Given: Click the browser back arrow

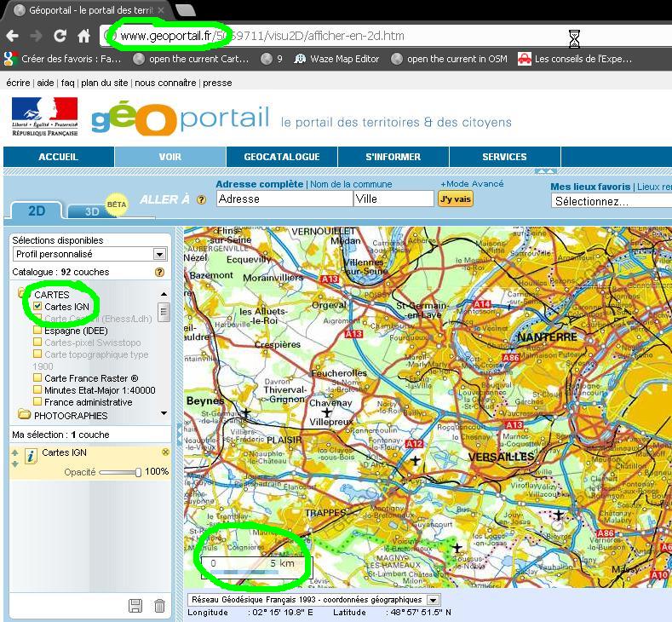Looking at the screenshot, I should click(x=12, y=36).
